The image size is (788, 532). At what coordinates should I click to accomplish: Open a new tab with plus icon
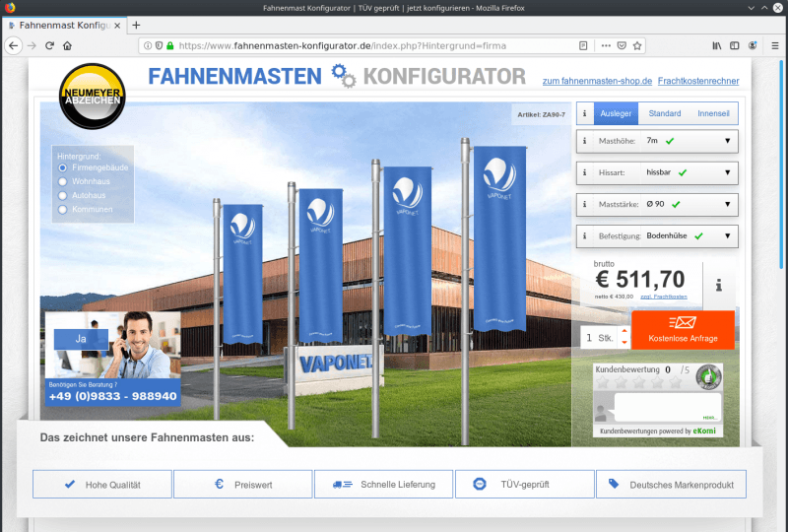coord(136,26)
